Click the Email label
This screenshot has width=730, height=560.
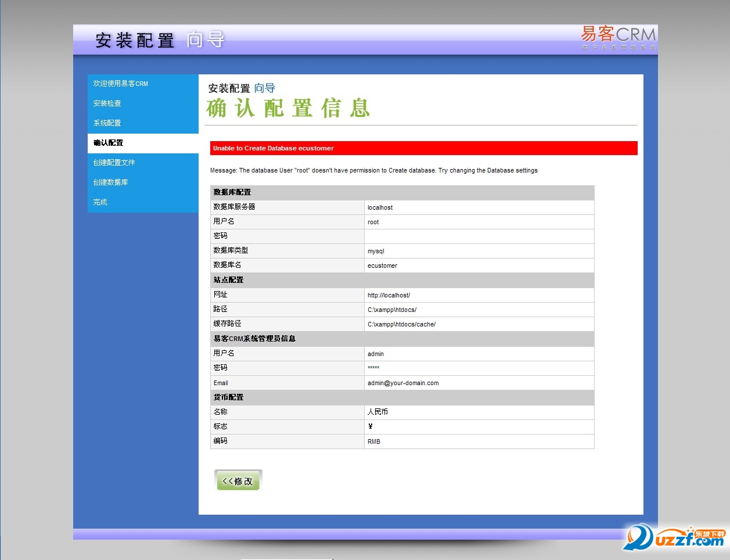(x=221, y=383)
